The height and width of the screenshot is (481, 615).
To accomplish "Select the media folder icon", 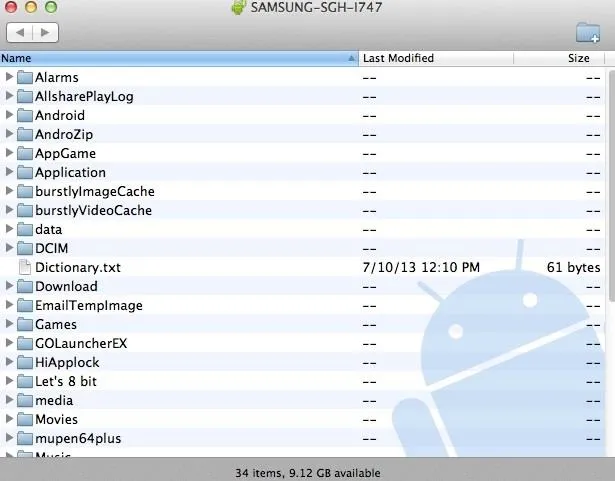I will [25, 400].
